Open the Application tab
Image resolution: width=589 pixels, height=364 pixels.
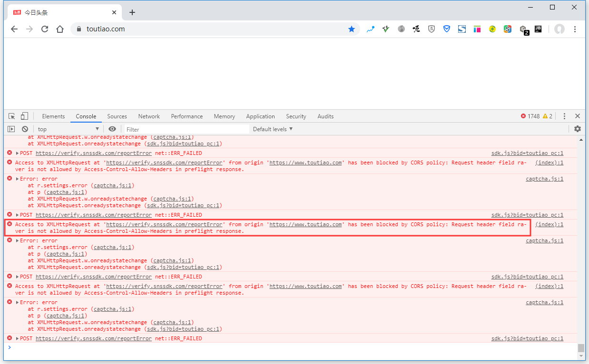260,116
